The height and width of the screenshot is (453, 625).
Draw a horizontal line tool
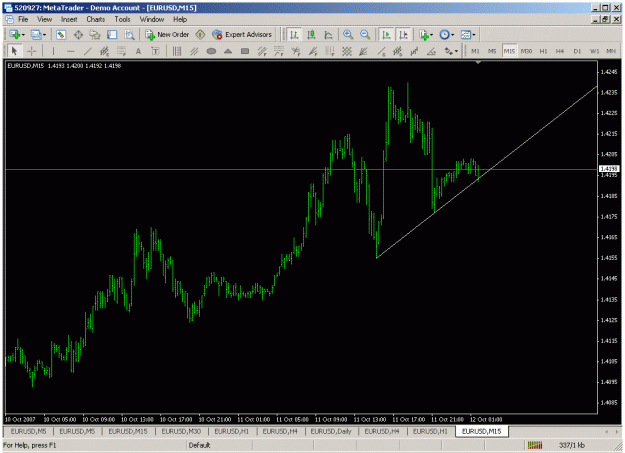pyautogui.click(x=71, y=51)
